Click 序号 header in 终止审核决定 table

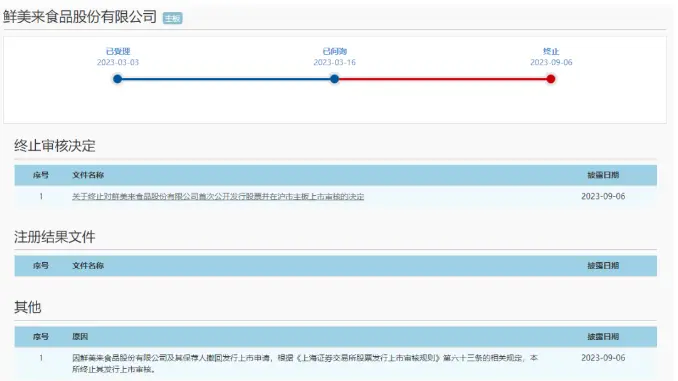[41, 175]
